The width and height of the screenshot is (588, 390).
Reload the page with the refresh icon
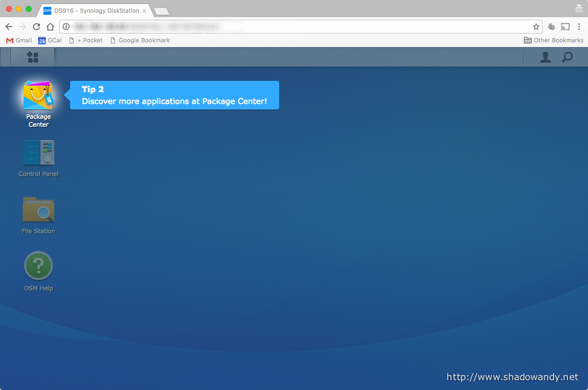click(37, 27)
